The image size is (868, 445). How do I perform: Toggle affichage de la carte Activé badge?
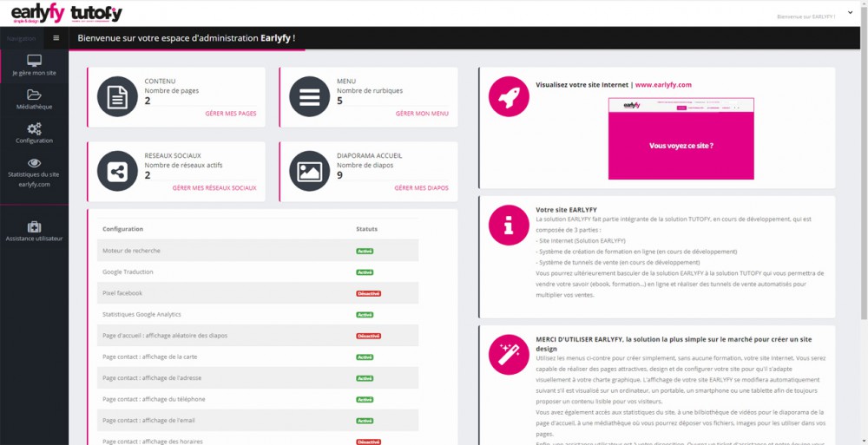click(x=365, y=357)
